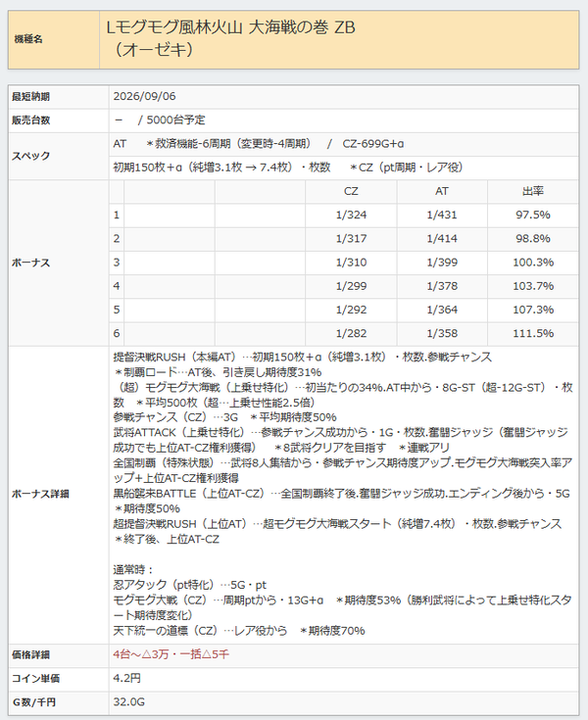Click the 武将ATTACK(上乗せ特化) line
Viewport: 588px width, 720px height.
pyautogui.click(x=340, y=440)
